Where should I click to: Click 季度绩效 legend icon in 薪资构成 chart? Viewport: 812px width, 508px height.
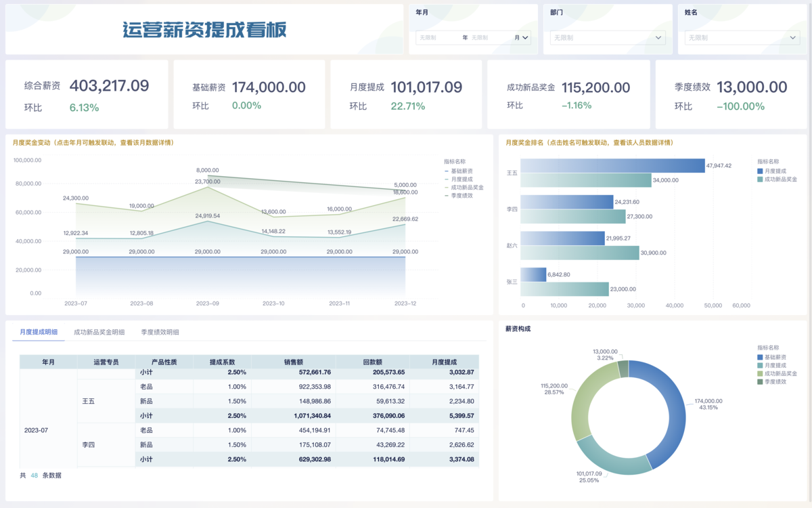[x=761, y=381]
